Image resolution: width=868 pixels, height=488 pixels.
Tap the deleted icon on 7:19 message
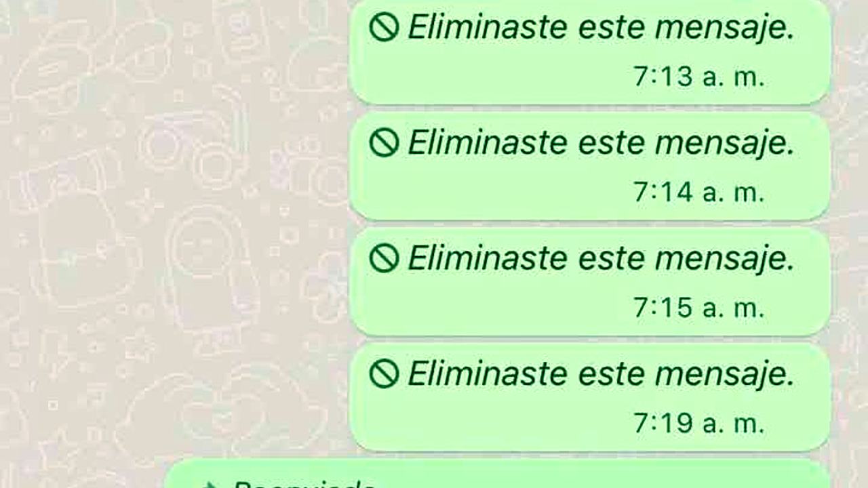pos(384,373)
